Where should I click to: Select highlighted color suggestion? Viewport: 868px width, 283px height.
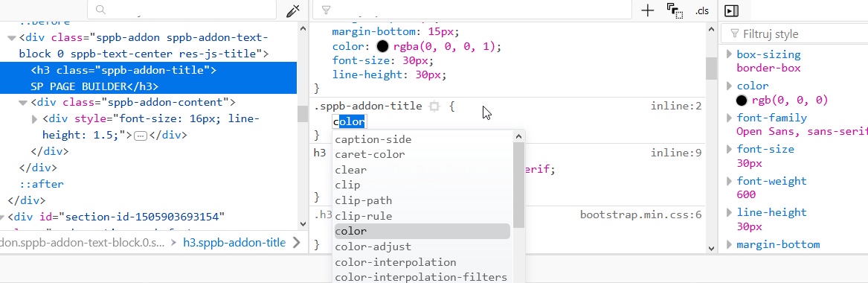(422, 231)
